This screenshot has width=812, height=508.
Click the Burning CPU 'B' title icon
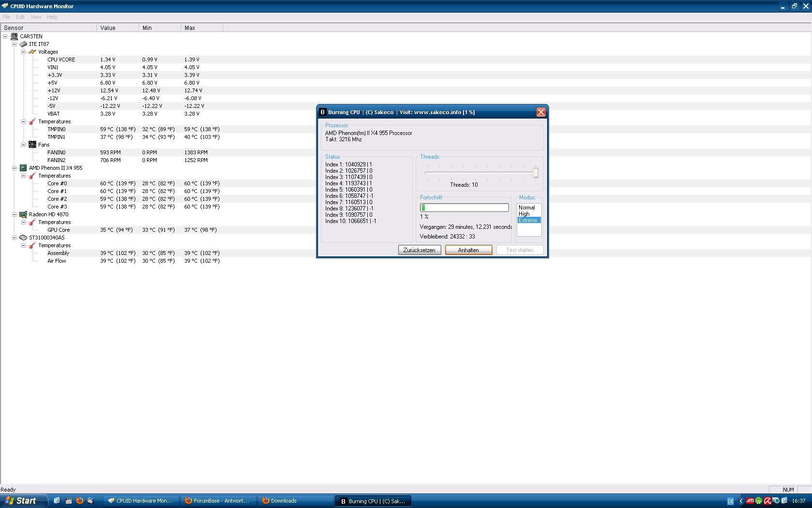pos(323,112)
